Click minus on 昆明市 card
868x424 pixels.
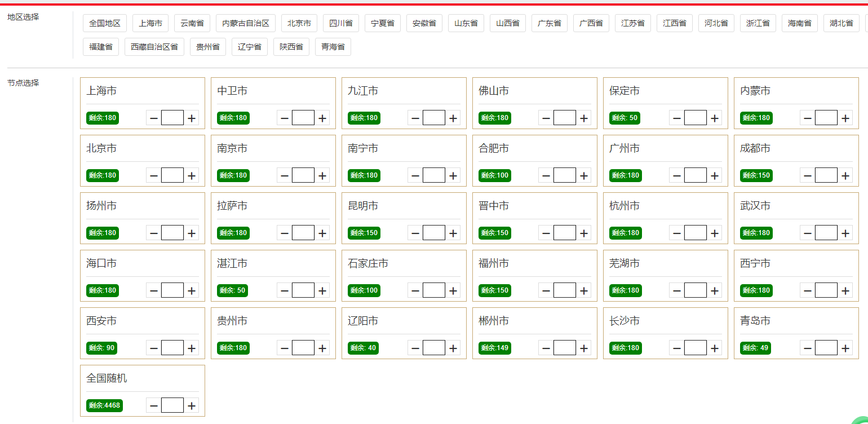(415, 233)
